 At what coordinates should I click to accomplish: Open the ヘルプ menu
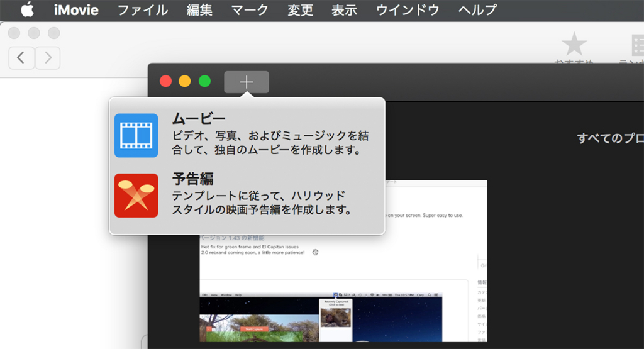click(477, 10)
